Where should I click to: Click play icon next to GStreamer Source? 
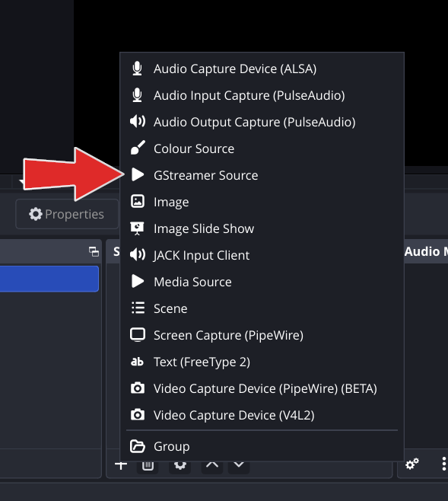138,175
